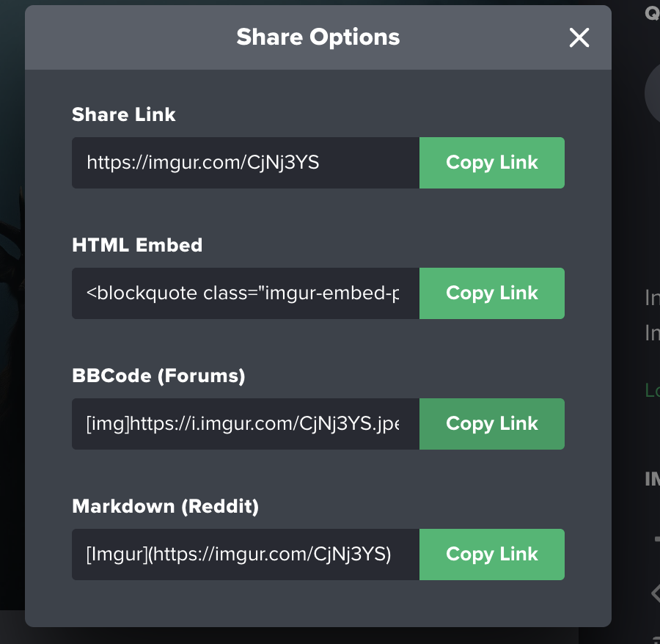The image size is (660, 644).
Task: Click the green link behind the dialog
Action: tap(651, 390)
